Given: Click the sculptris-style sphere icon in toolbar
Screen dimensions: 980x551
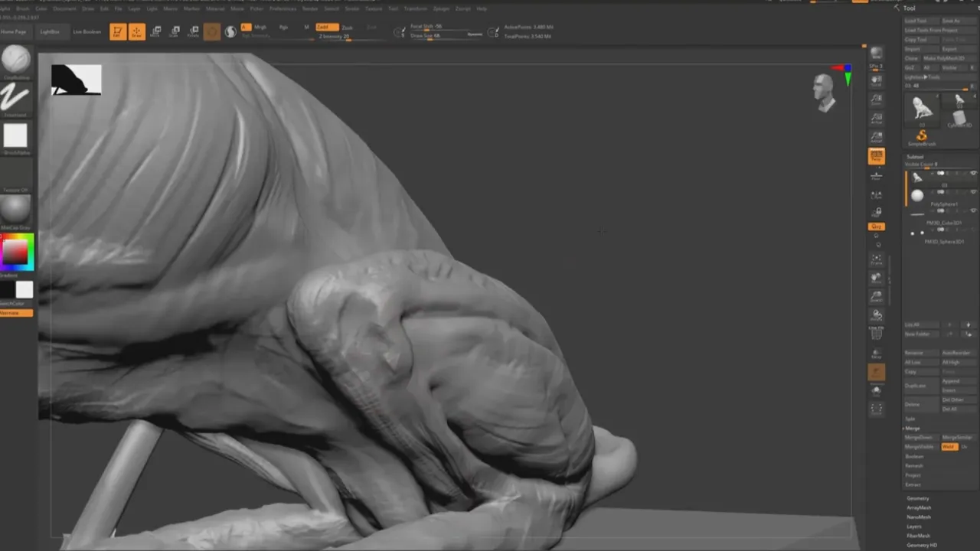Looking at the screenshot, I should click(x=230, y=31).
